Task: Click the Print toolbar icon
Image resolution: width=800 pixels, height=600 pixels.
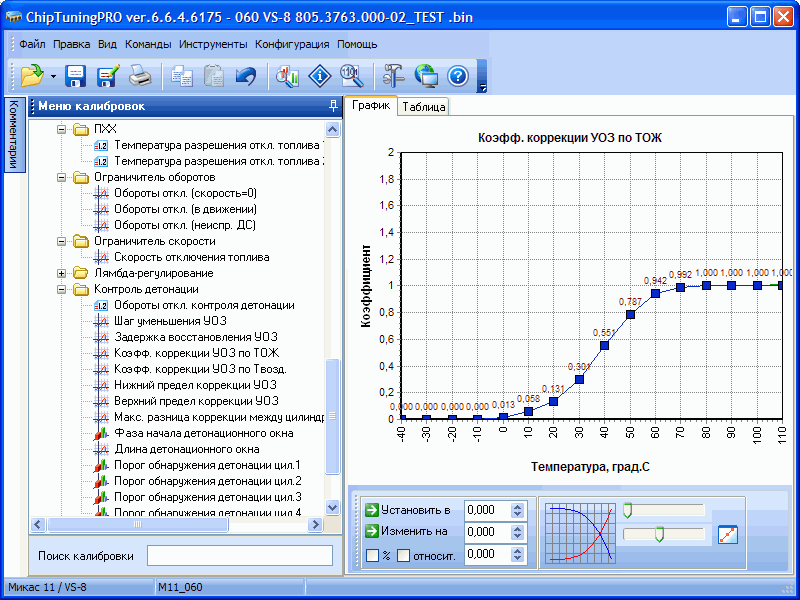Action: 140,75
